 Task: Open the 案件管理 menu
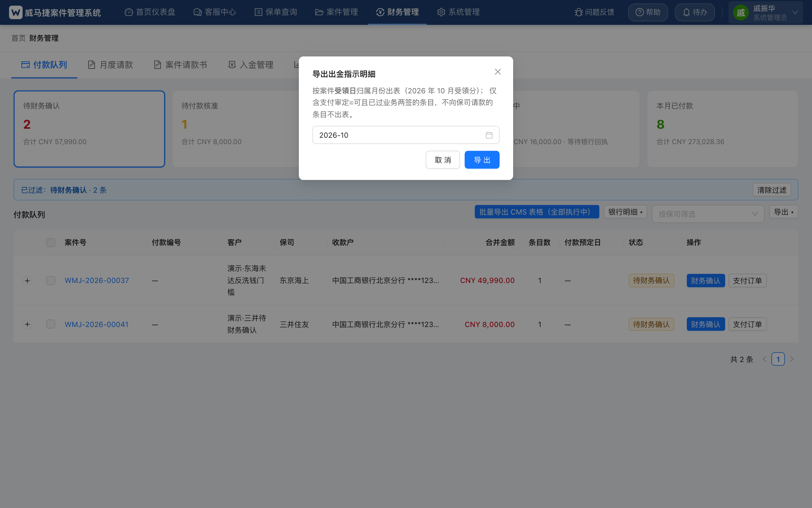coord(336,12)
